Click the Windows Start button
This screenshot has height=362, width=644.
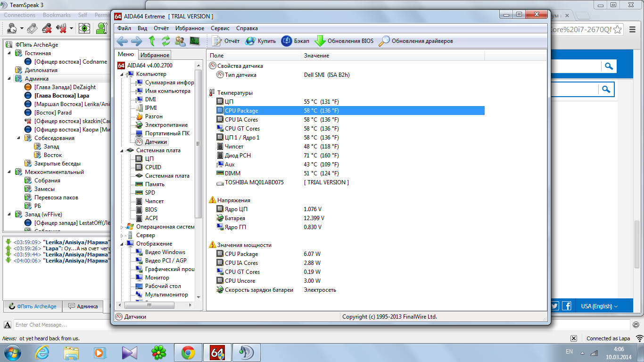(x=12, y=352)
